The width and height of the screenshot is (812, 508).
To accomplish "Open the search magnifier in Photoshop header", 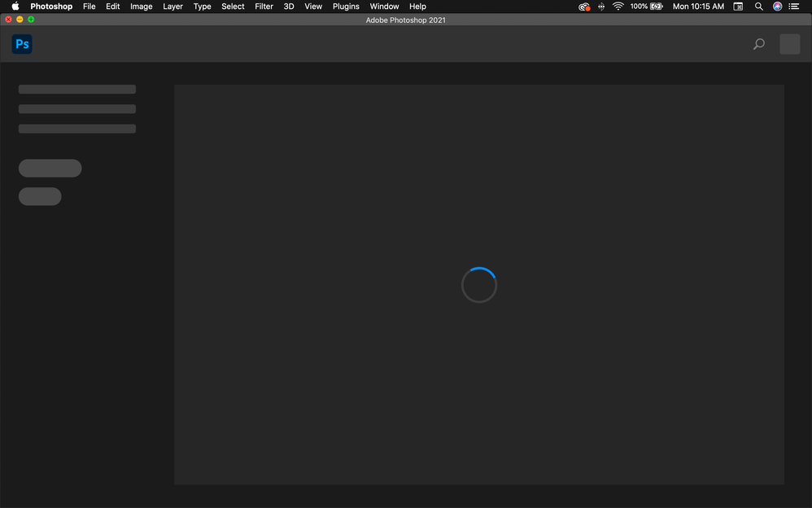I will point(758,44).
